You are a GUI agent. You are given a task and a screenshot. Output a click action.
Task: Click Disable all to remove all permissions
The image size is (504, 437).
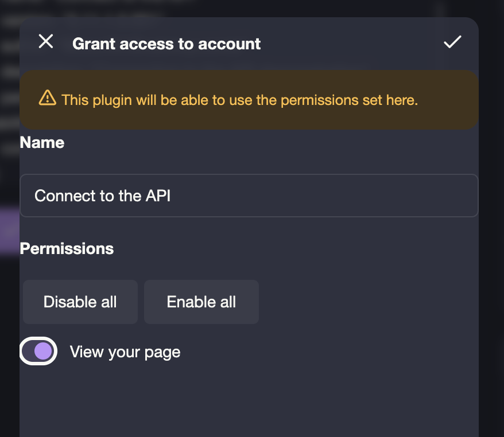80,302
